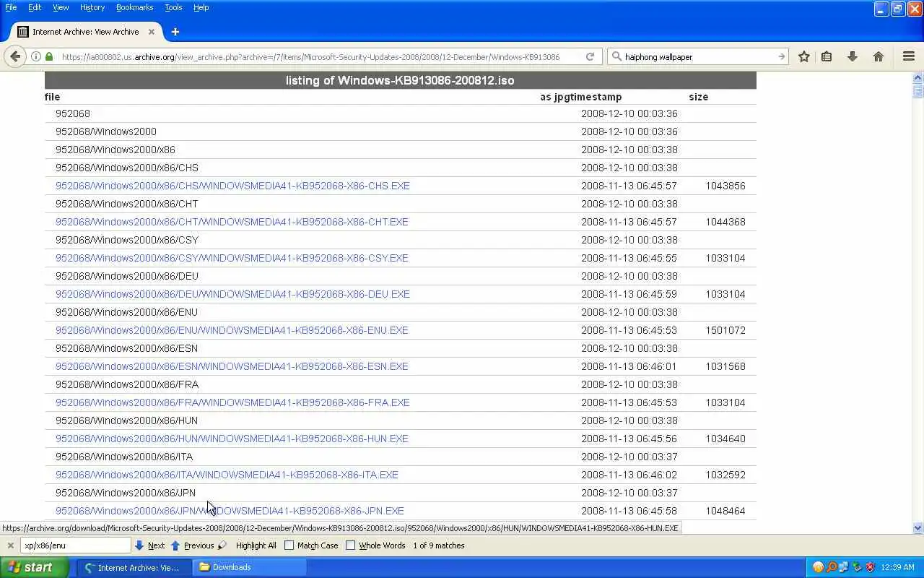The width and height of the screenshot is (924, 578).
Task: Close the find bar
Action: point(10,545)
